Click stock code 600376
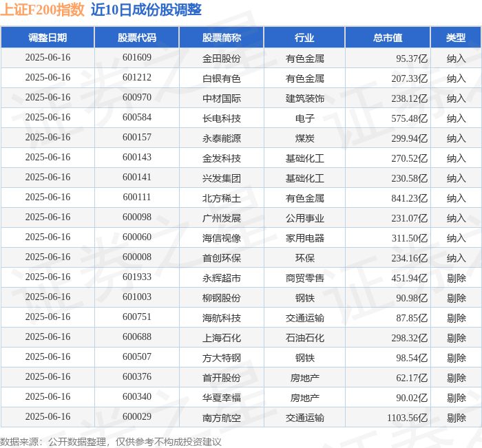This screenshot has height=448, width=482. click(x=137, y=377)
